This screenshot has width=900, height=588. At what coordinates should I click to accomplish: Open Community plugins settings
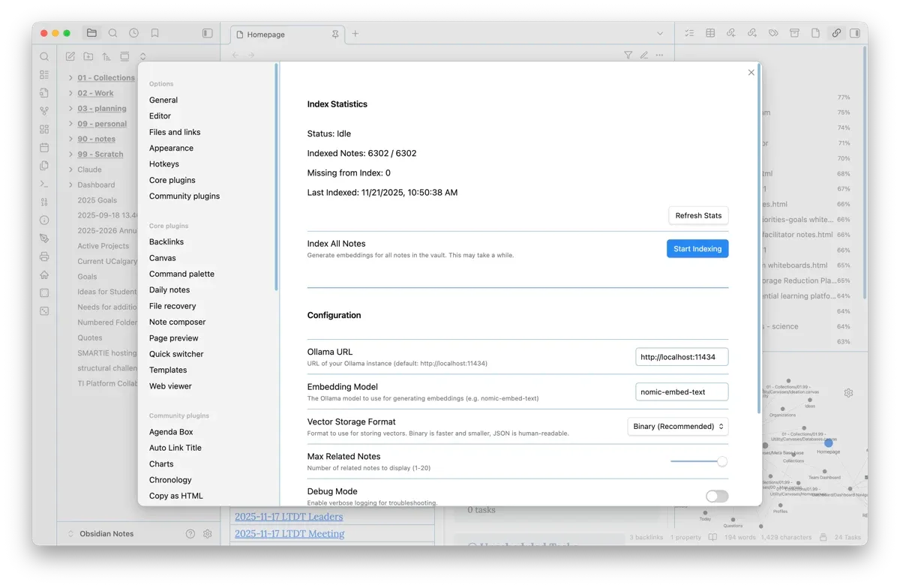tap(184, 196)
